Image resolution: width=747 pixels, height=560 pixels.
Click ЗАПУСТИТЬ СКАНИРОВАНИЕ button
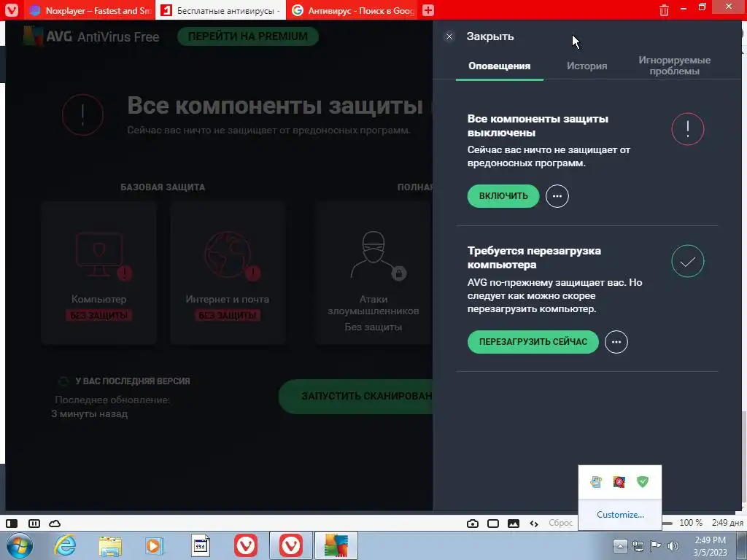tap(355, 396)
